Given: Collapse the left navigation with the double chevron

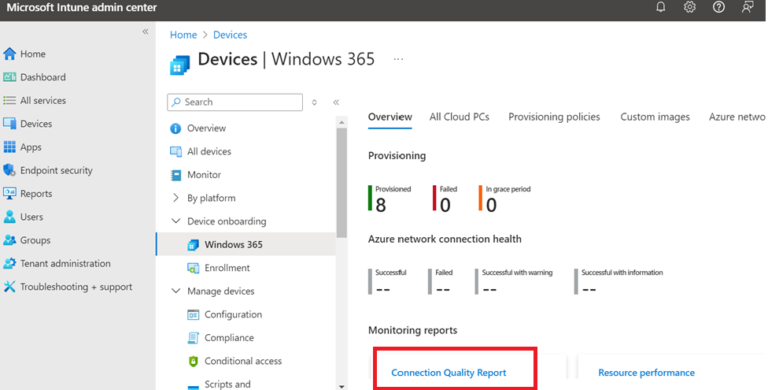Looking at the screenshot, I should pyautogui.click(x=145, y=31).
